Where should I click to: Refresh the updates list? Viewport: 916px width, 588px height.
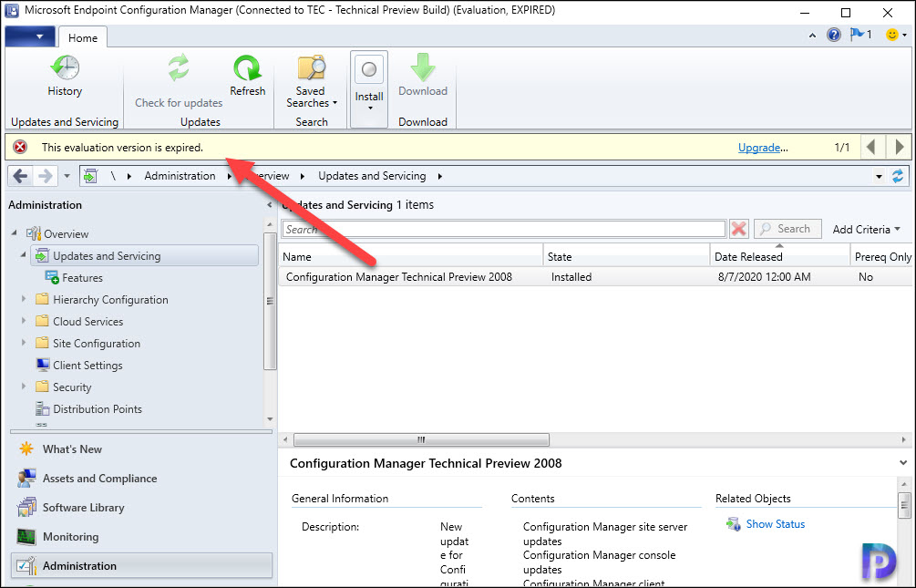tap(247, 76)
